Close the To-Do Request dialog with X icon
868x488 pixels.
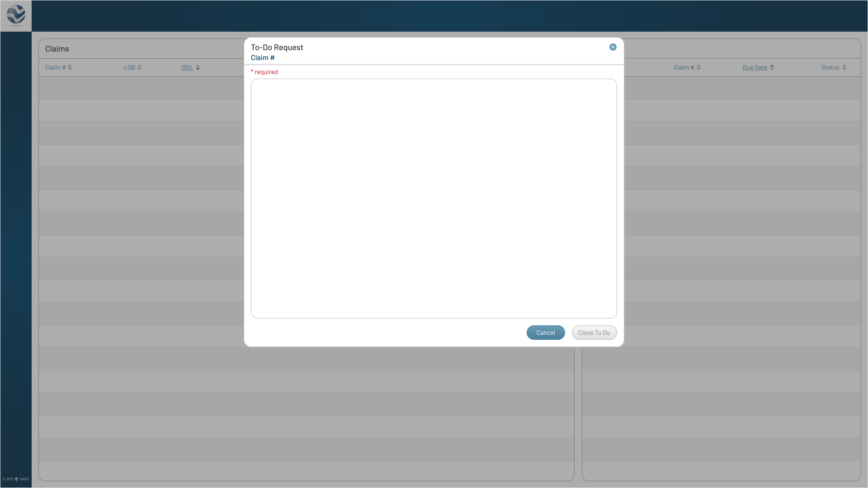[613, 47]
